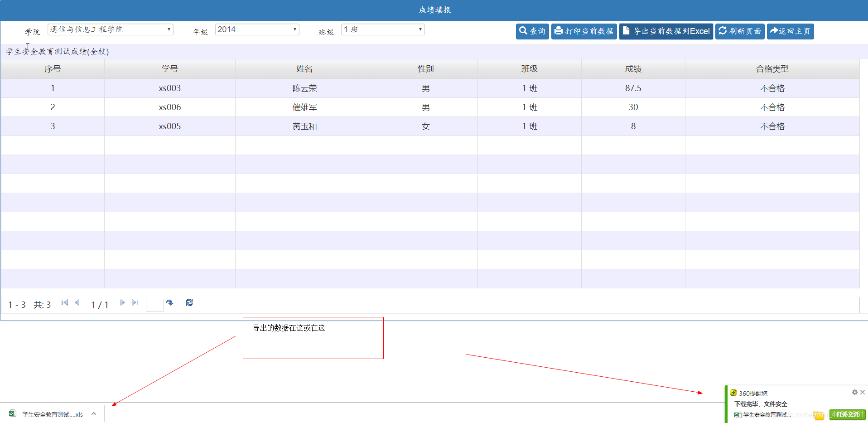Select cell with student ID xs006
The image size is (868, 423).
pyautogui.click(x=170, y=107)
